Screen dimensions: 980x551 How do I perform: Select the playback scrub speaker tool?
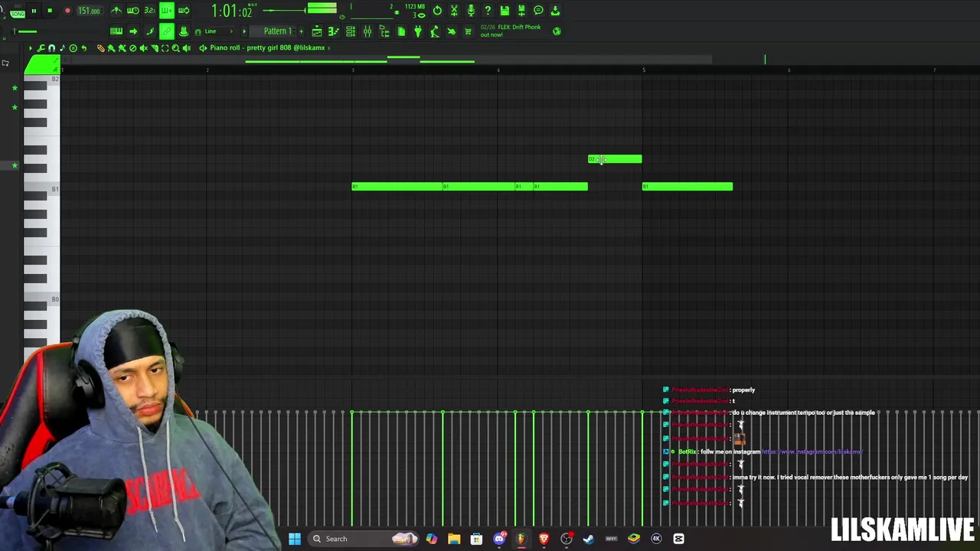186,47
